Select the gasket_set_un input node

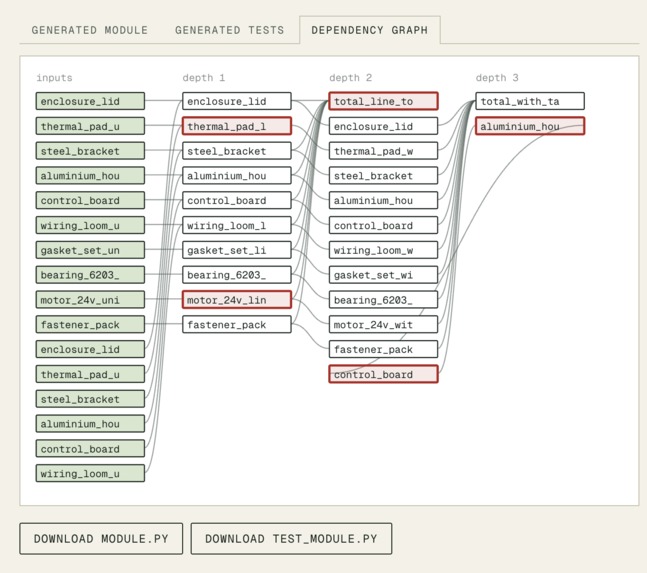tap(90, 250)
